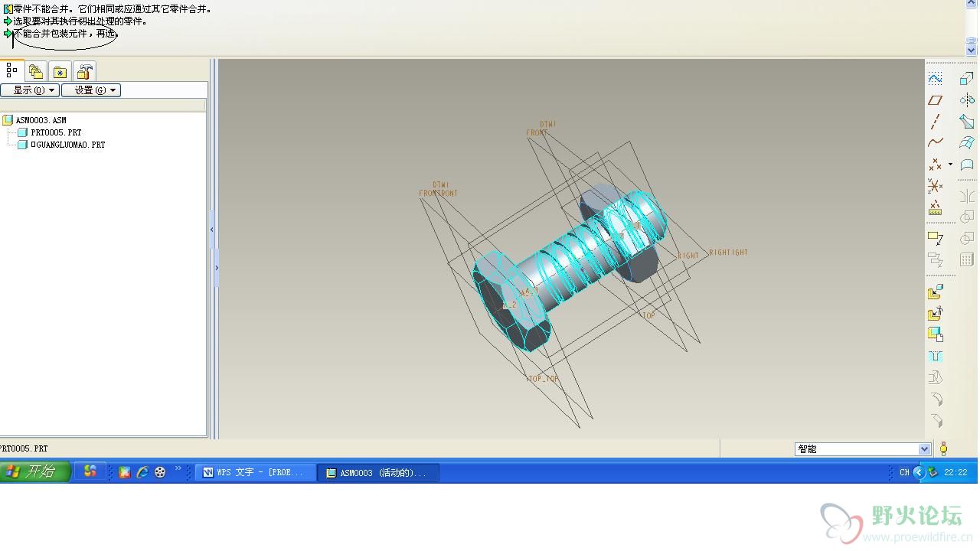Click the Create component in assembly icon
Screen dimensions: 980x551
[x=936, y=314]
